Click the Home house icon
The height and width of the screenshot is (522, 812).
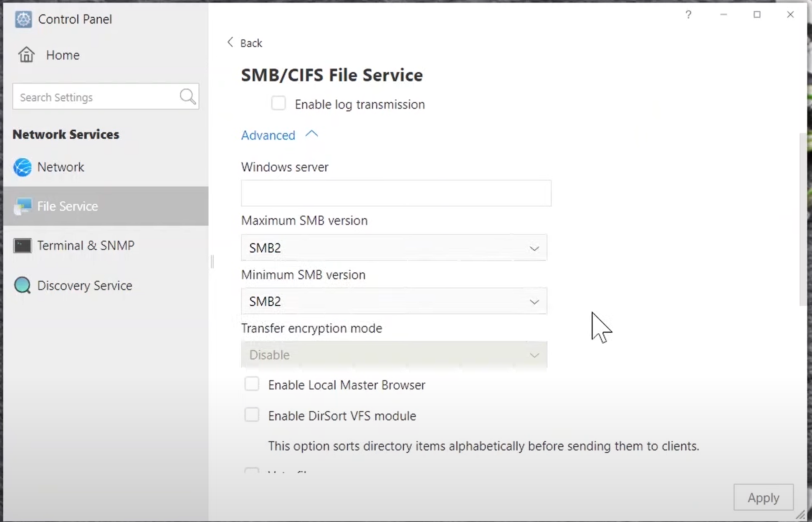[x=26, y=55]
